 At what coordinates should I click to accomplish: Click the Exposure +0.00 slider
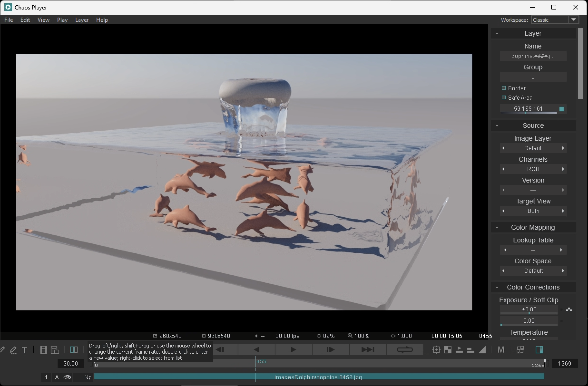click(x=529, y=310)
